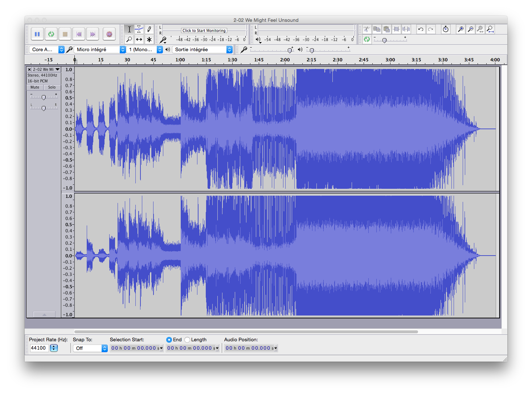This screenshot has height=395, width=532.
Task: Select the End radio button
Action: (169, 339)
